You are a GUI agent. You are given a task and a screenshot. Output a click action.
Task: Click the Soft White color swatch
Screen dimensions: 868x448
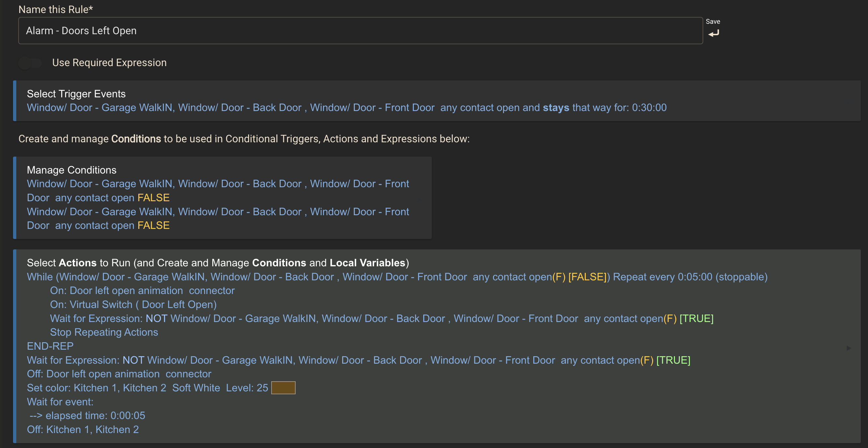click(x=283, y=388)
